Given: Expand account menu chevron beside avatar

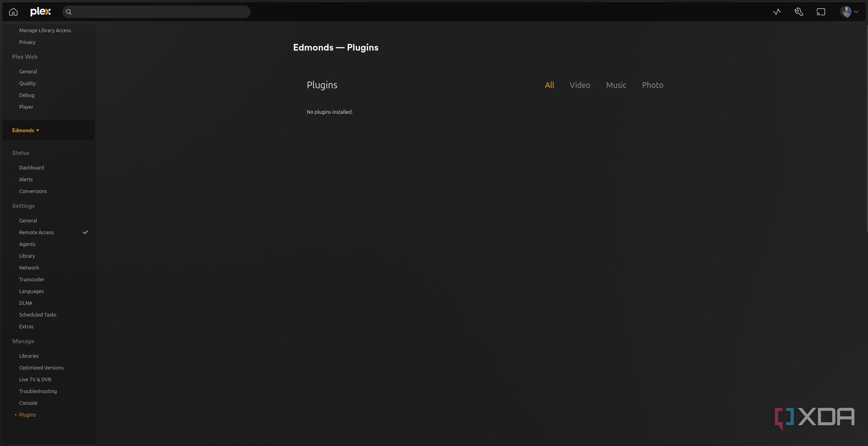Looking at the screenshot, I should click(856, 12).
